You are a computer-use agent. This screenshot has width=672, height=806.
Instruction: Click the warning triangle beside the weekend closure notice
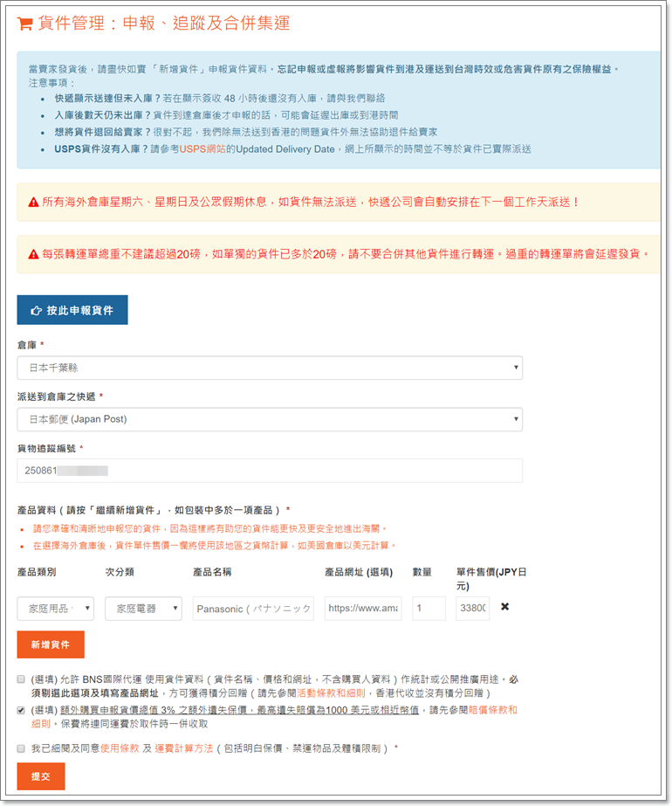coord(33,202)
